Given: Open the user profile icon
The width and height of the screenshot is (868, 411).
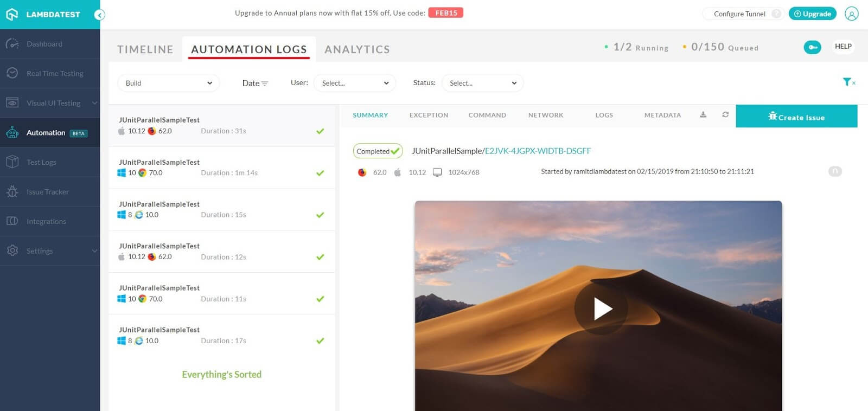Looking at the screenshot, I should pyautogui.click(x=851, y=14).
